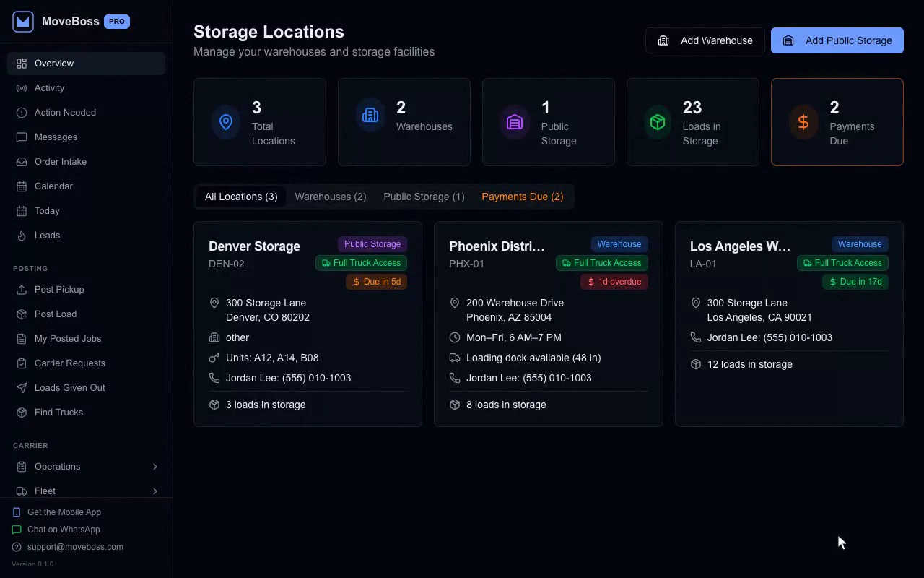Click 'Units: A12, A14, B08' text

coord(272,358)
